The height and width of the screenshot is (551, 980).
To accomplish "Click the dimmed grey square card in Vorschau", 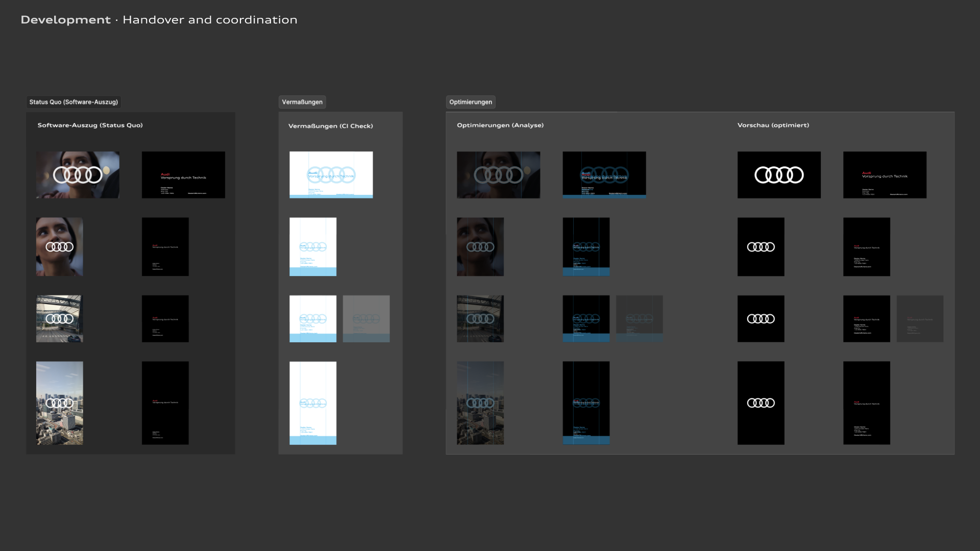I will click(920, 319).
